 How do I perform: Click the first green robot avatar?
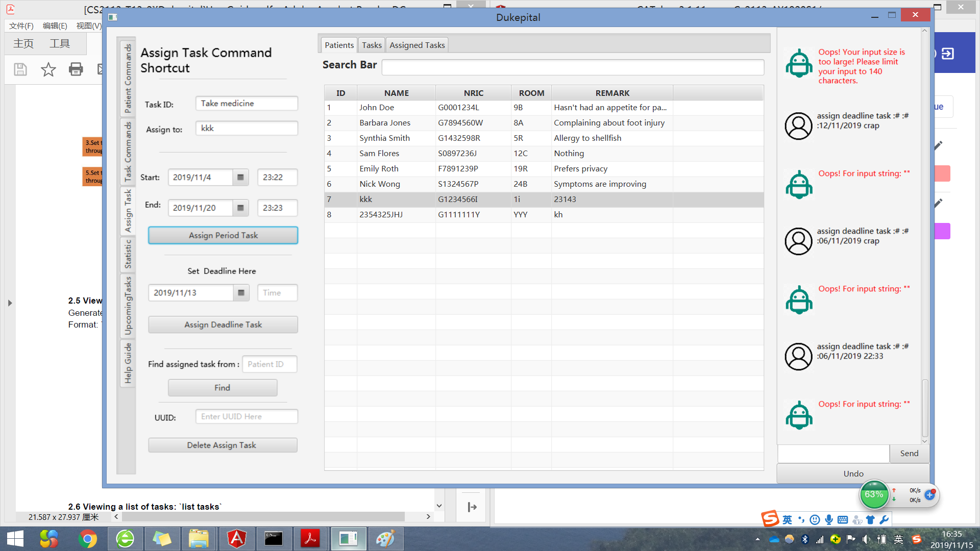click(799, 64)
